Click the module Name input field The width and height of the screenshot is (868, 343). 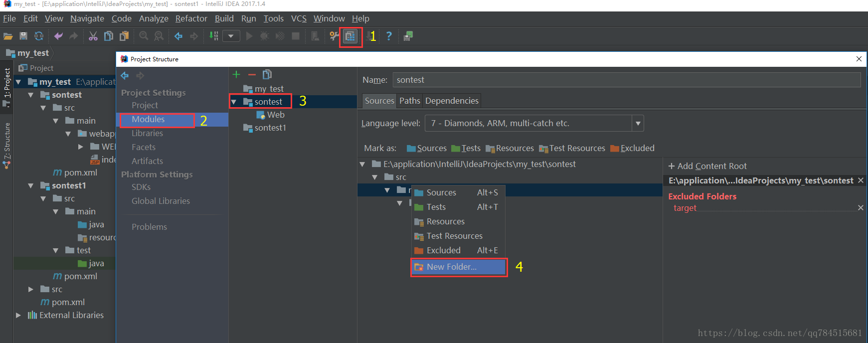(627, 80)
